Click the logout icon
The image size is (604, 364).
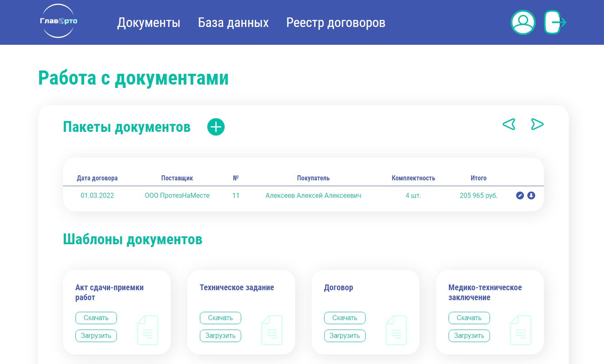(x=555, y=22)
